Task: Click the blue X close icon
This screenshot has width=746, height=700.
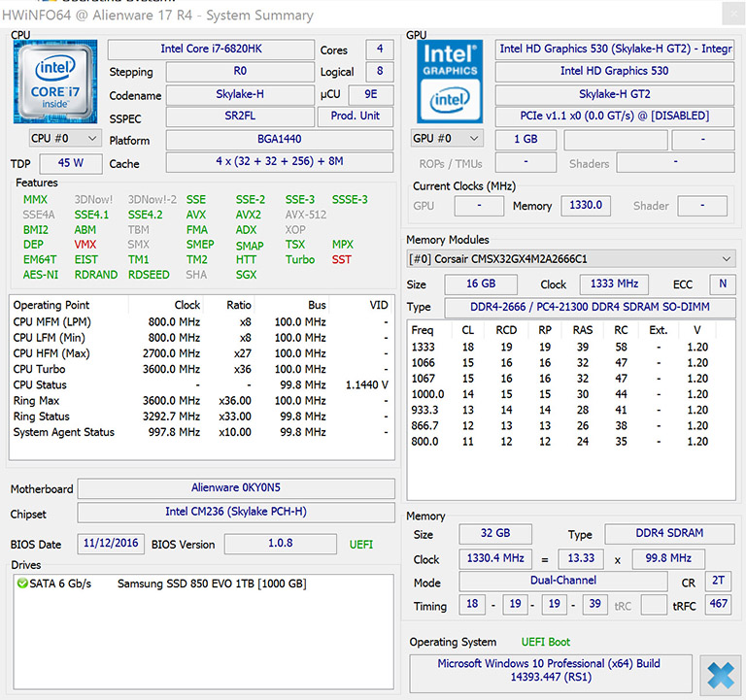Action: (721, 676)
